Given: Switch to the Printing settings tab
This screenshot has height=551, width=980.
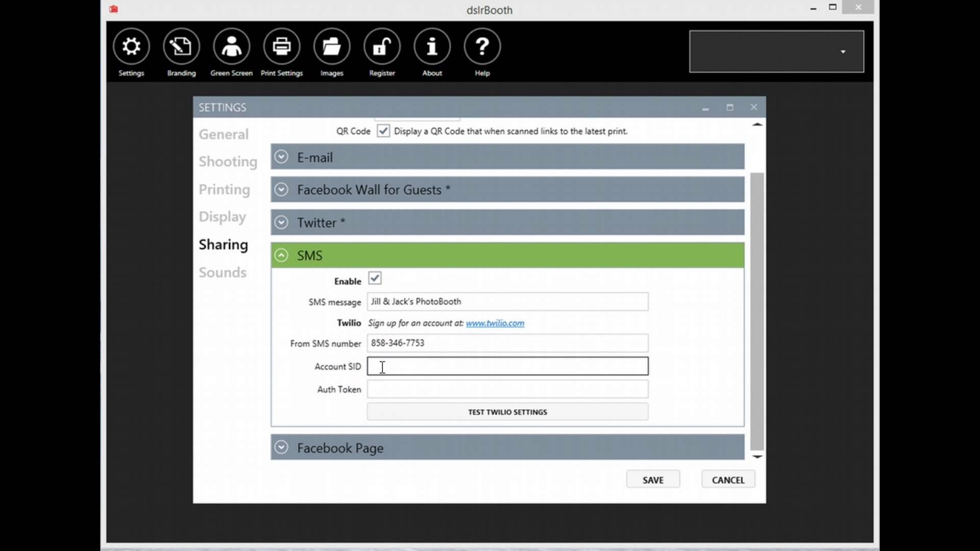Looking at the screenshot, I should pyautogui.click(x=224, y=189).
